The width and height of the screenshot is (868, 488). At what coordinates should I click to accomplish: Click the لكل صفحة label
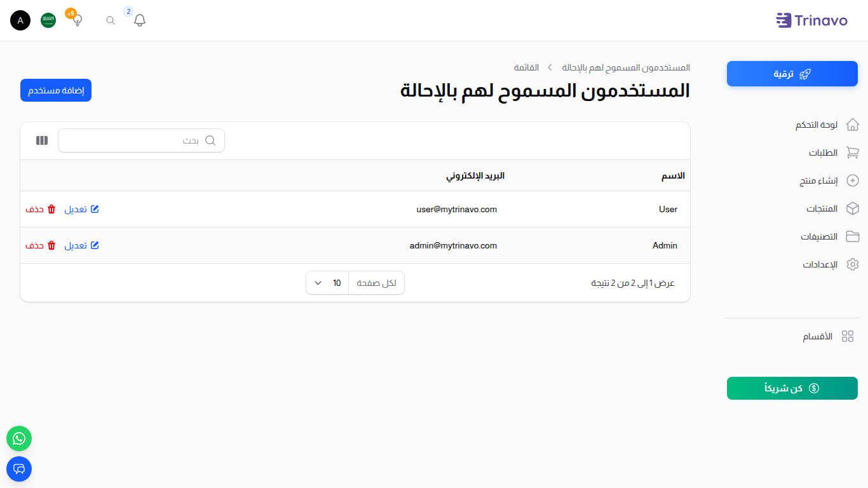pyautogui.click(x=376, y=283)
